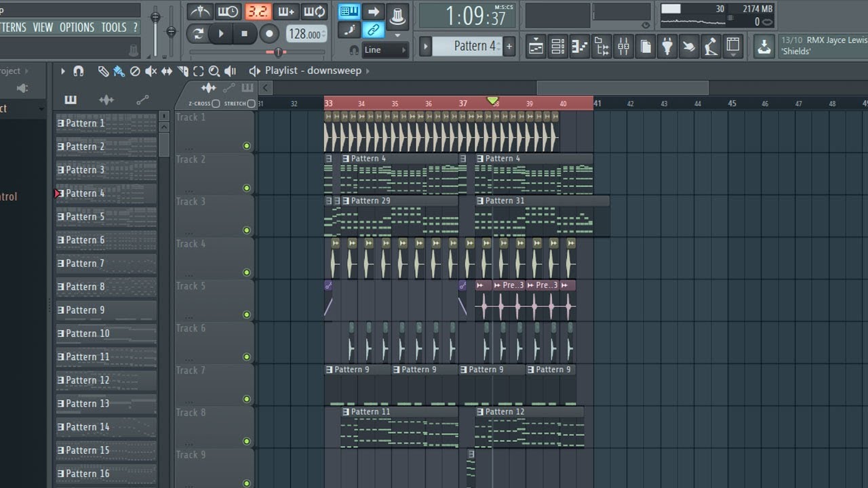Open the Playlist view icon
This screenshot has height=488, width=868.
point(536,46)
